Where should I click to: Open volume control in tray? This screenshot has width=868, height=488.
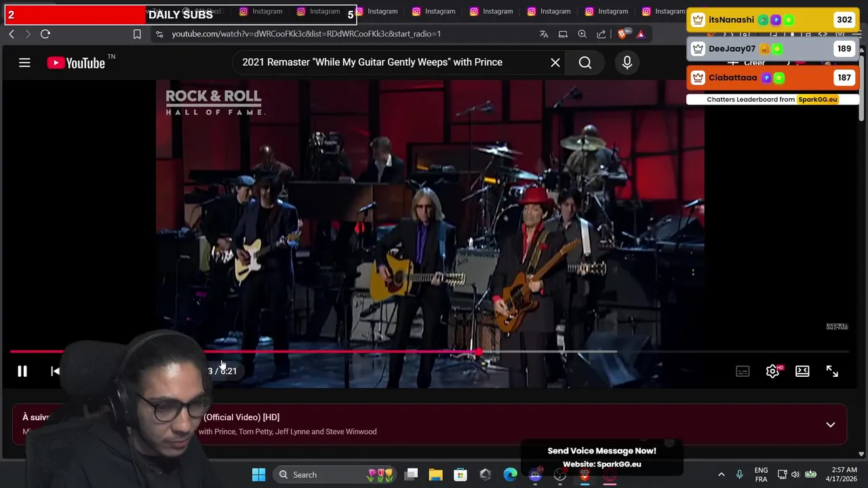tap(795, 475)
